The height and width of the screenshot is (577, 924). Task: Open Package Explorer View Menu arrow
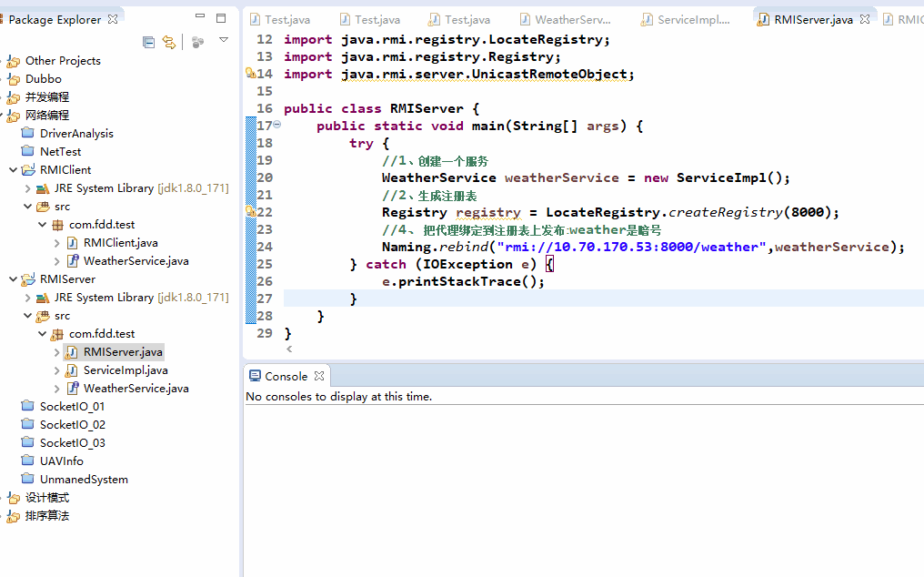click(x=224, y=40)
